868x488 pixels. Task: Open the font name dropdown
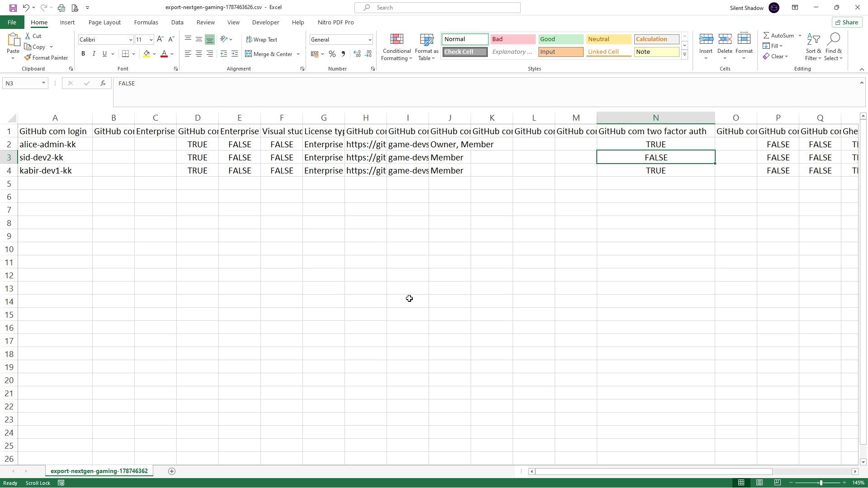pos(131,40)
